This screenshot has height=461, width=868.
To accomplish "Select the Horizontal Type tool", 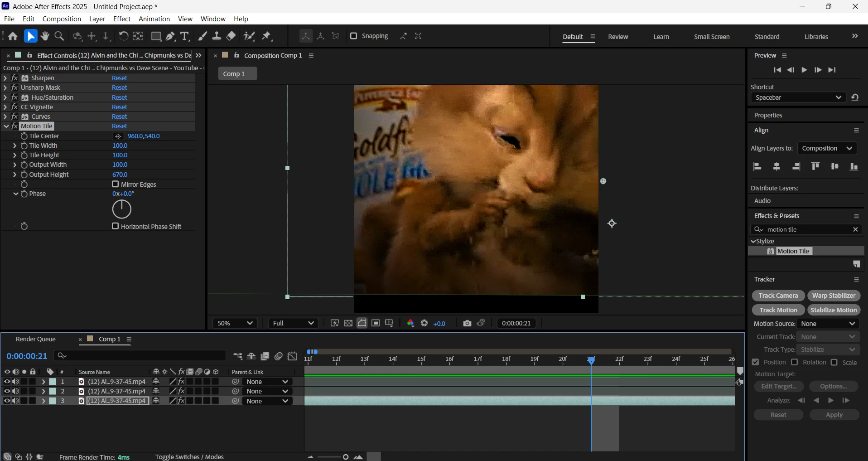I will pos(184,36).
